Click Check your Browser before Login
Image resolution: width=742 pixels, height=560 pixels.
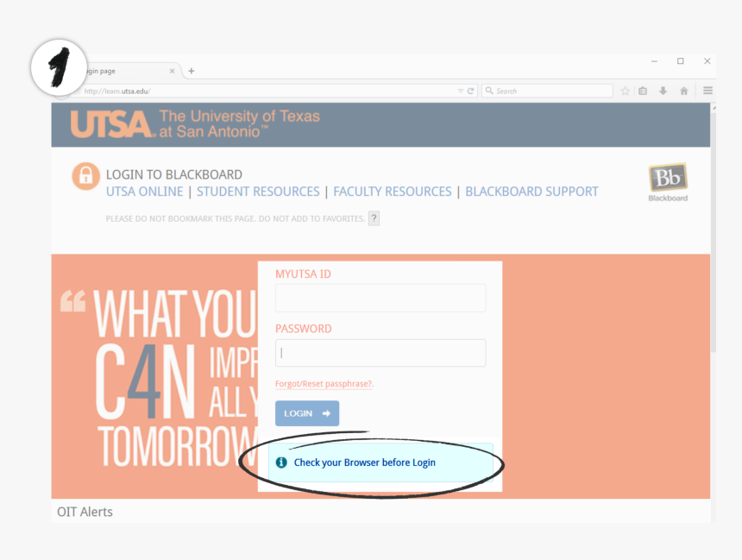click(364, 462)
